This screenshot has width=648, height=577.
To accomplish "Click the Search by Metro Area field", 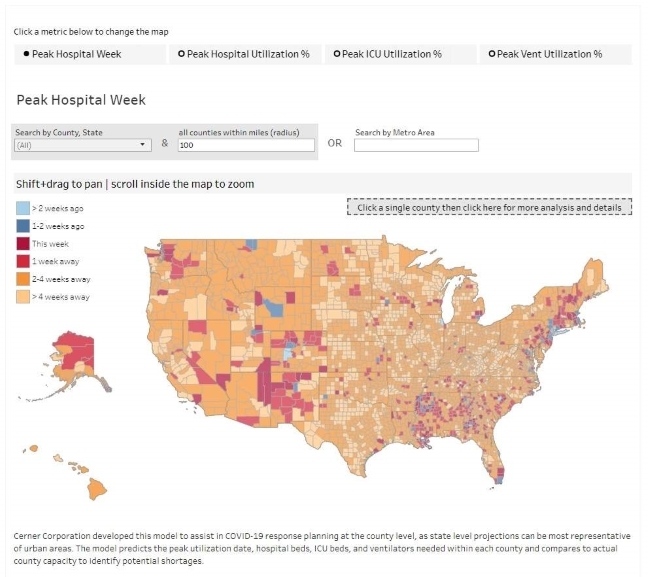I will [x=416, y=145].
